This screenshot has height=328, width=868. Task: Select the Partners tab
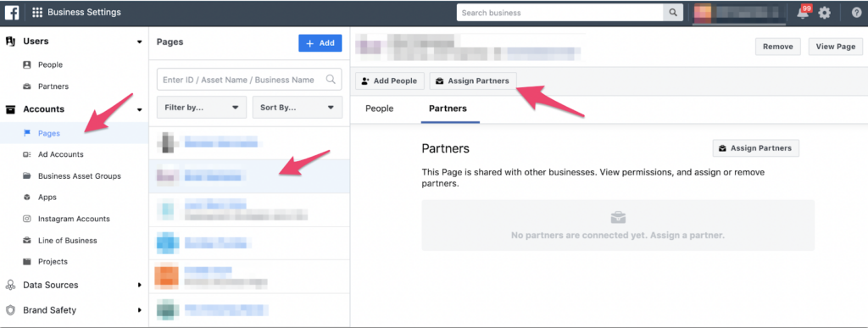(x=448, y=108)
